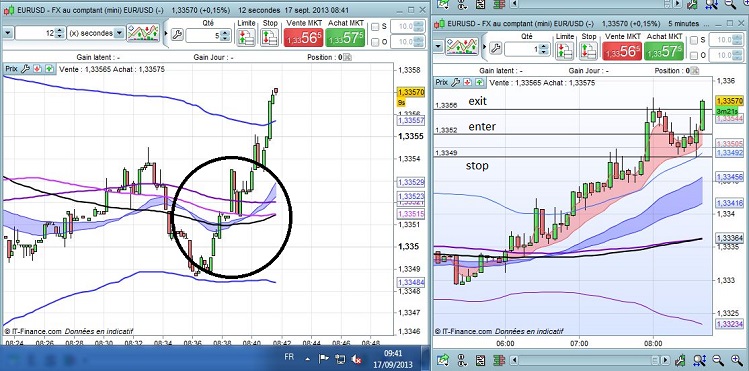Click magnifier with blue arrows autoscale icon
This screenshot has height=371, width=749.
701,360
